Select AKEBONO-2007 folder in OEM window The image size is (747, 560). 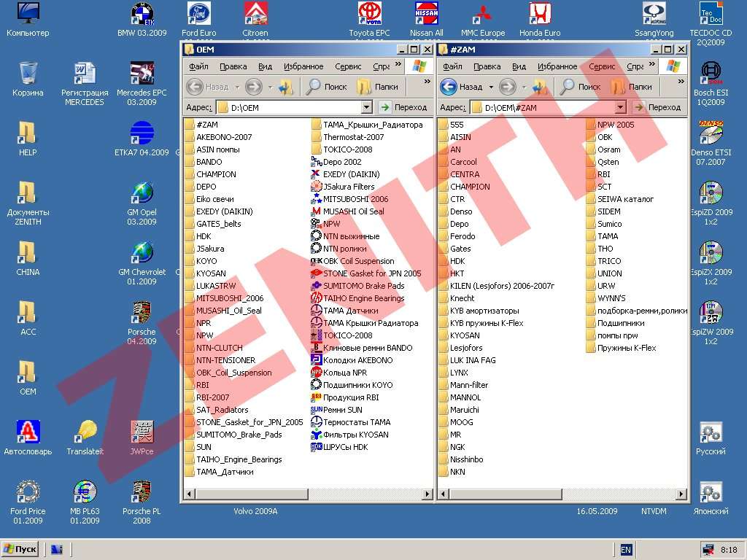coord(218,137)
